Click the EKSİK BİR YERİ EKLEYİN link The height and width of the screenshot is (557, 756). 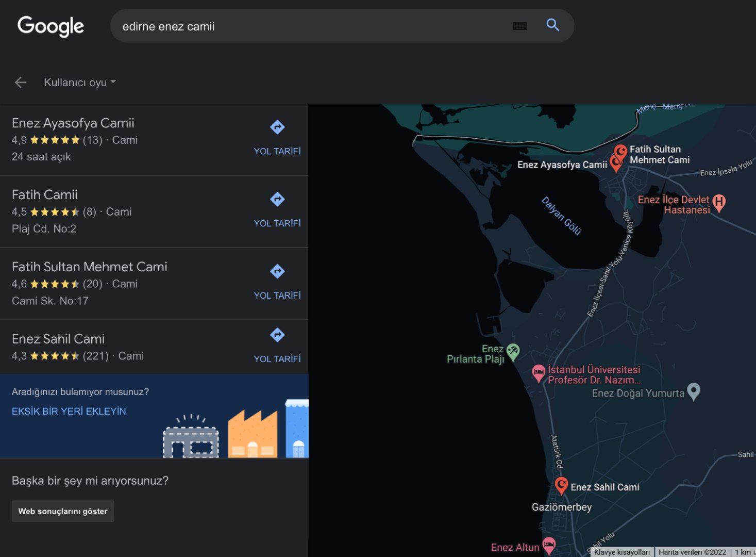click(x=69, y=411)
